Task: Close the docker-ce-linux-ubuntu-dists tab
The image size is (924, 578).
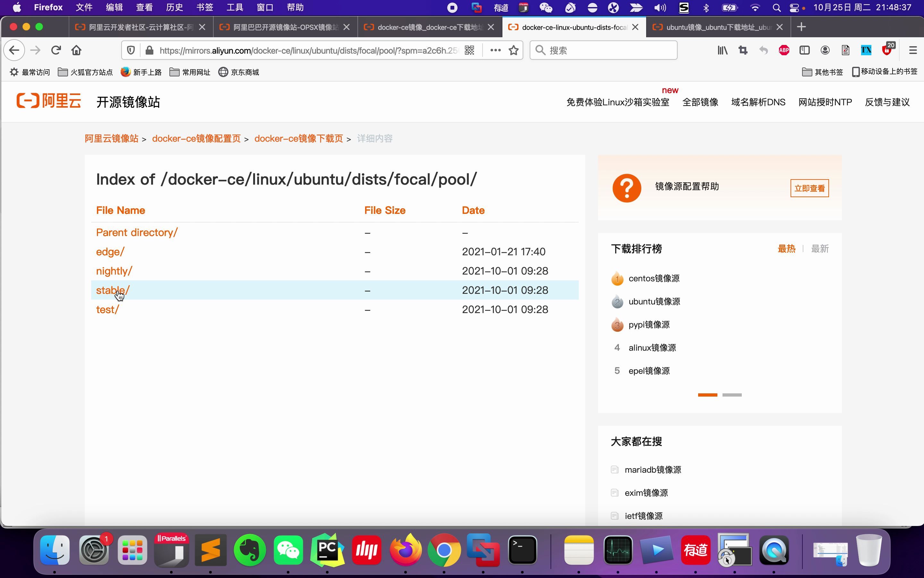Action: (635, 27)
